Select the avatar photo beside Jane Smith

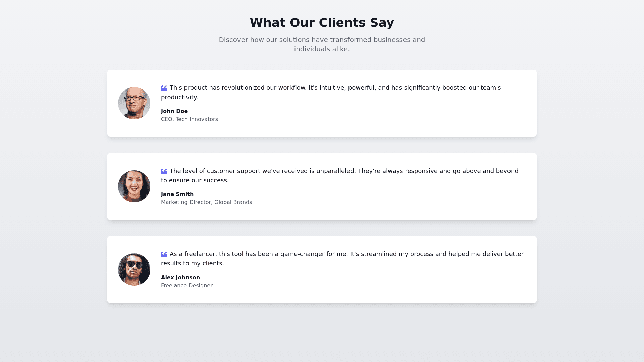click(x=134, y=186)
